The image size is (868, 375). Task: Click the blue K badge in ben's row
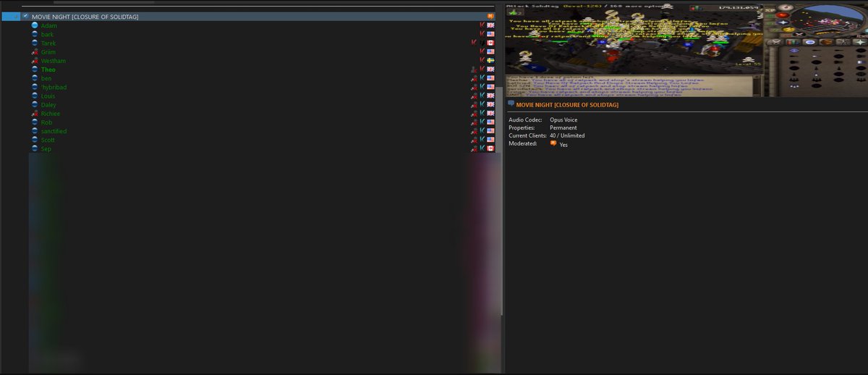[x=482, y=78]
